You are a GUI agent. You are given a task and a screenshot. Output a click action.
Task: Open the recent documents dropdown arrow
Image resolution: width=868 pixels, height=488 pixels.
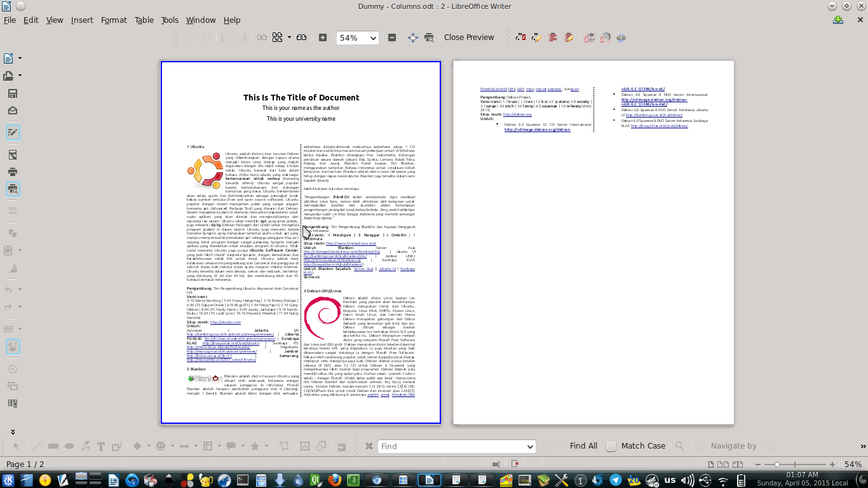[x=20, y=76]
